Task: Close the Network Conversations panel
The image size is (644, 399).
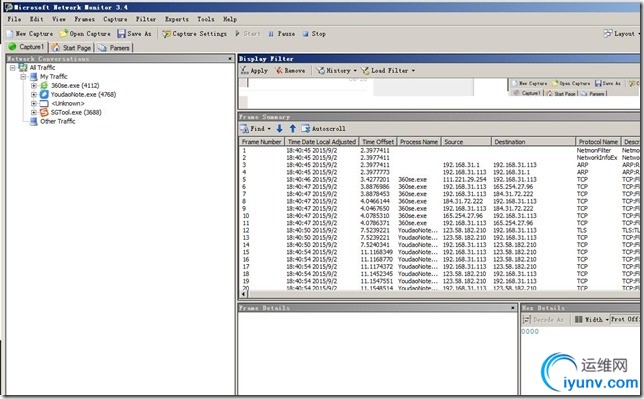Action: (230, 59)
